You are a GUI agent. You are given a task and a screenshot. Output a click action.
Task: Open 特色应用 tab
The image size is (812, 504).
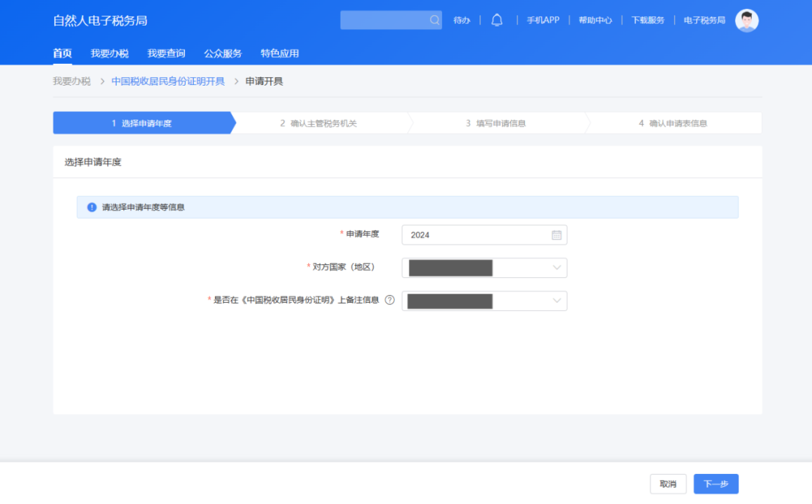coord(280,53)
